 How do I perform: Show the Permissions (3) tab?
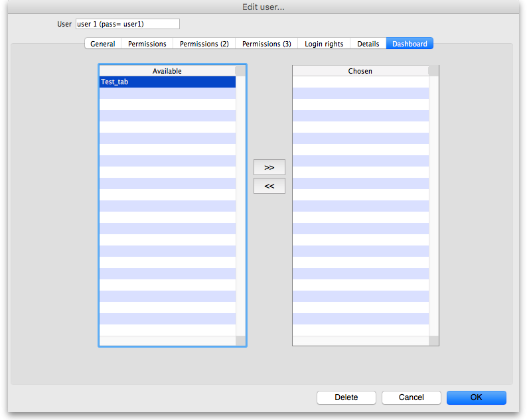266,44
